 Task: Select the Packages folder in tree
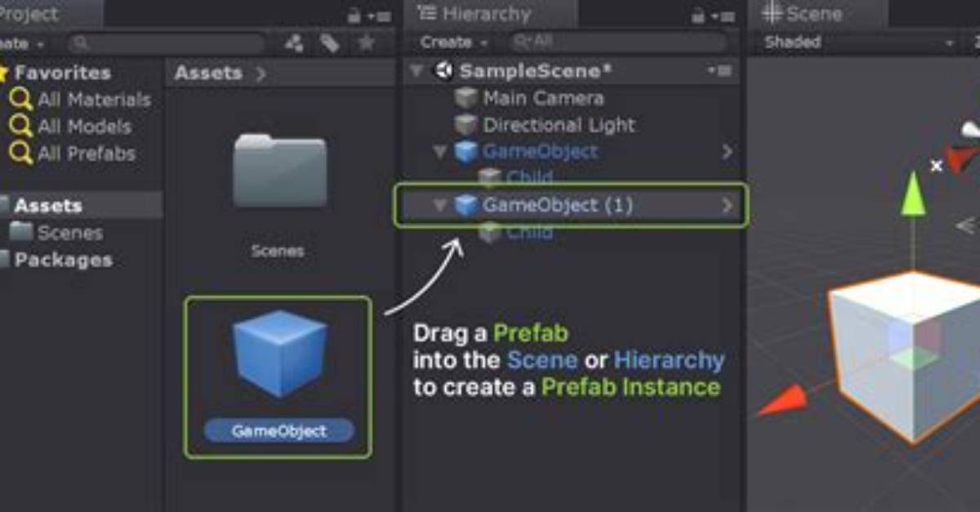click(x=63, y=260)
